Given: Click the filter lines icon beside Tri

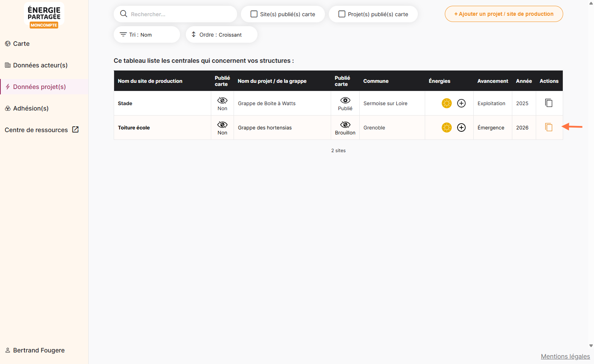Looking at the screenshot, I should tap(123, 35).
